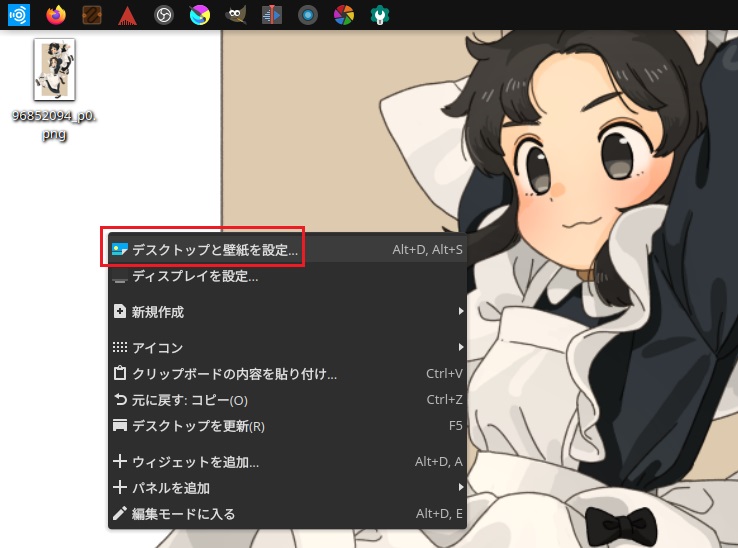This screenshot has width=738, height=548.
Task: Click the Ctrl+Z shortcut label
Action: pos(444,400)
